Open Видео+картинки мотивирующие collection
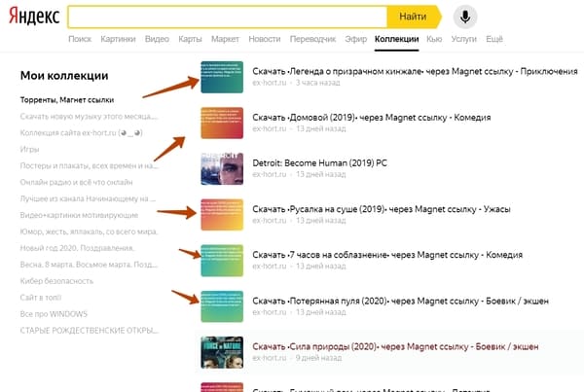Viewport: 584px width, 392px height. pyautogui.click(x=79, y=215)
